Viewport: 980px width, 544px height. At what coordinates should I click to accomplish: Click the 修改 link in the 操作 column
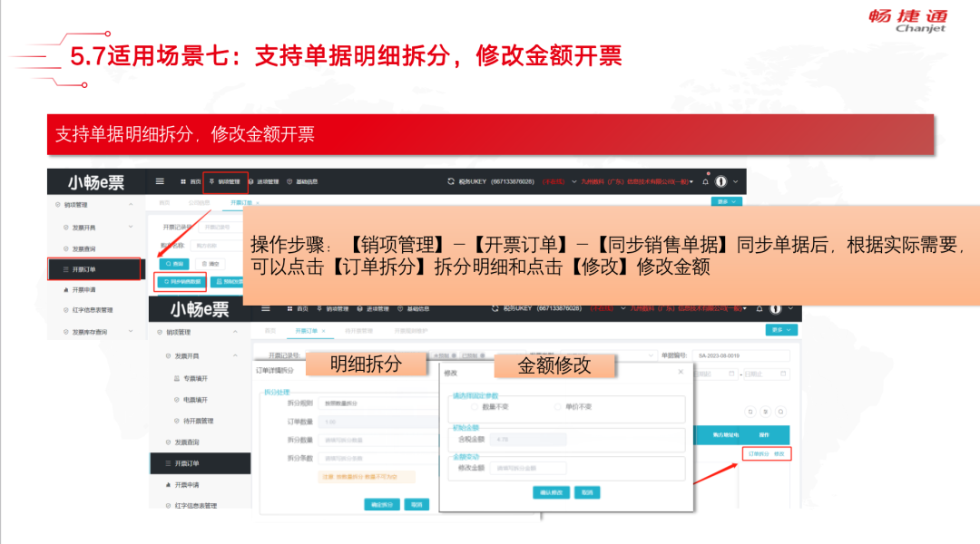779,454
